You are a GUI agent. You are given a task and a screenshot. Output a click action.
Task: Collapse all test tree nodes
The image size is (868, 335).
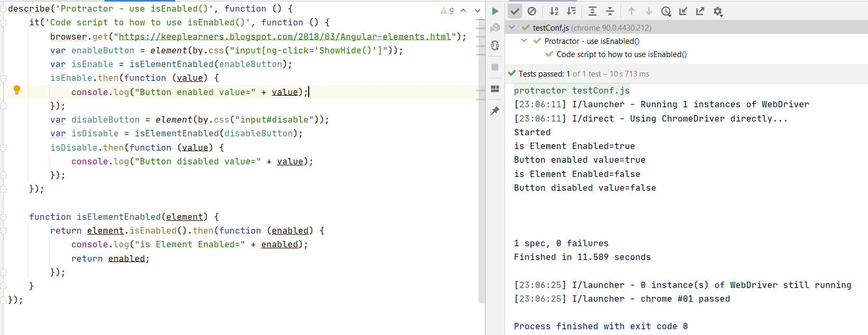610,11
